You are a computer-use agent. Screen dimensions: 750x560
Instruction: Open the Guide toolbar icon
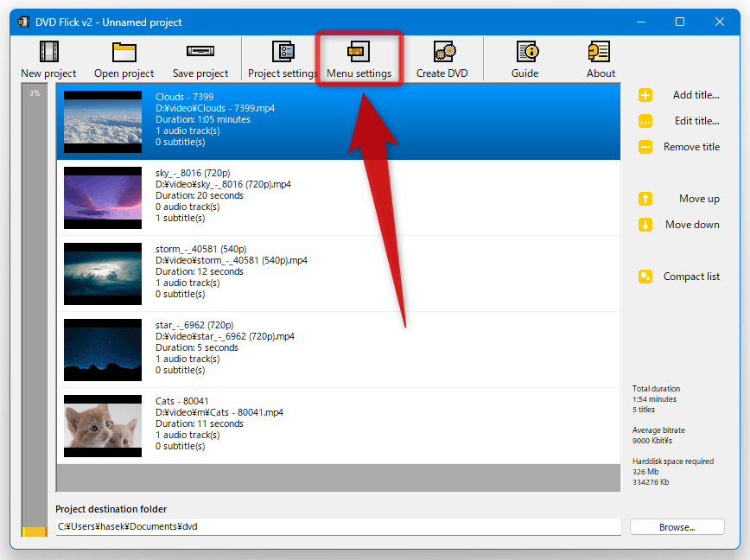pyautogui.click(x=527, y=52)
